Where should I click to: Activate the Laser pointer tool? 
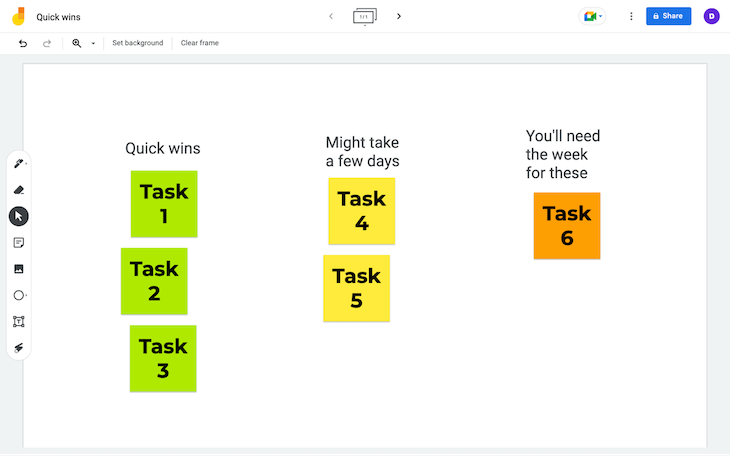pyautogui.click(x=19, y=348)
